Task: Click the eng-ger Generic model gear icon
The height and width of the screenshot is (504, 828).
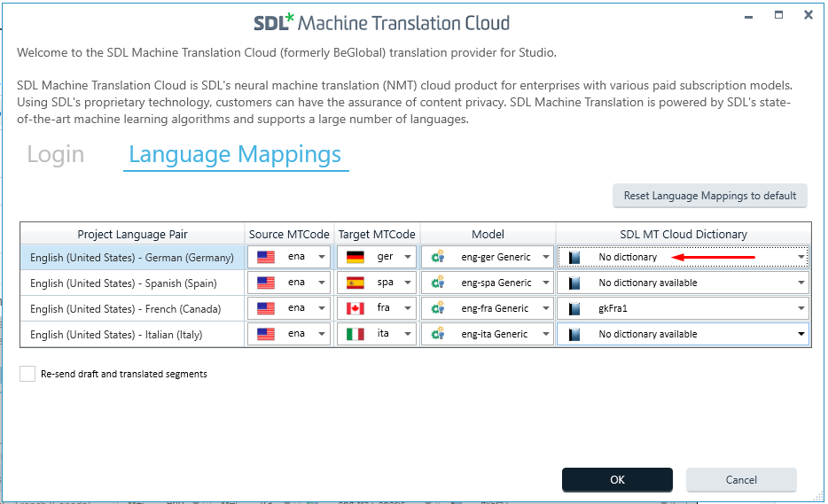Action: click(x=438, y=257)
